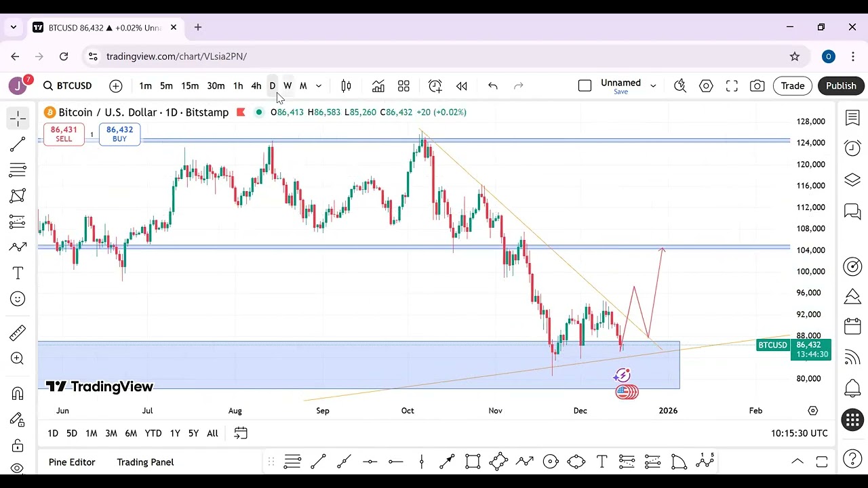The image size is (868, 488).
Task: Switch to 1m timeframe
Action: [x=145, y=86]
